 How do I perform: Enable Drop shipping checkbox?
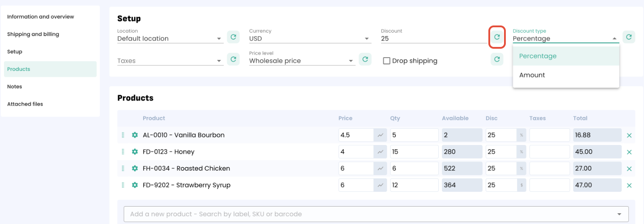point(387,61)
